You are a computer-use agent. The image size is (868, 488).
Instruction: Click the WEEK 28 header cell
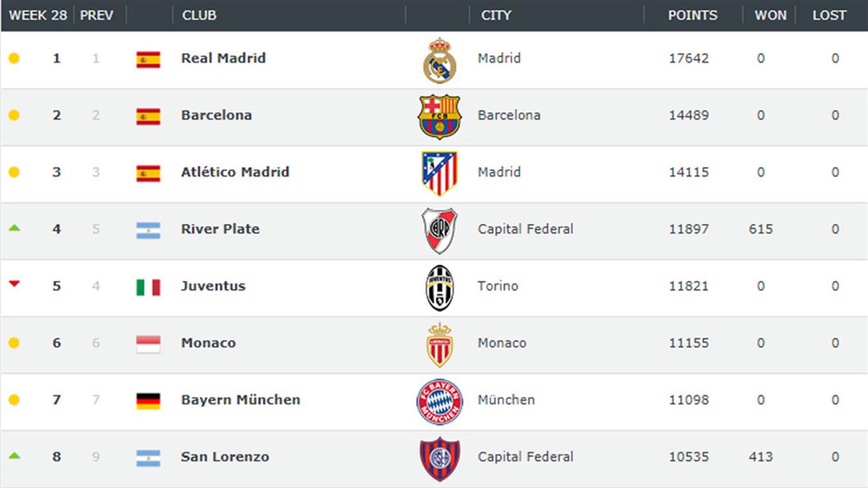(38, 15)
